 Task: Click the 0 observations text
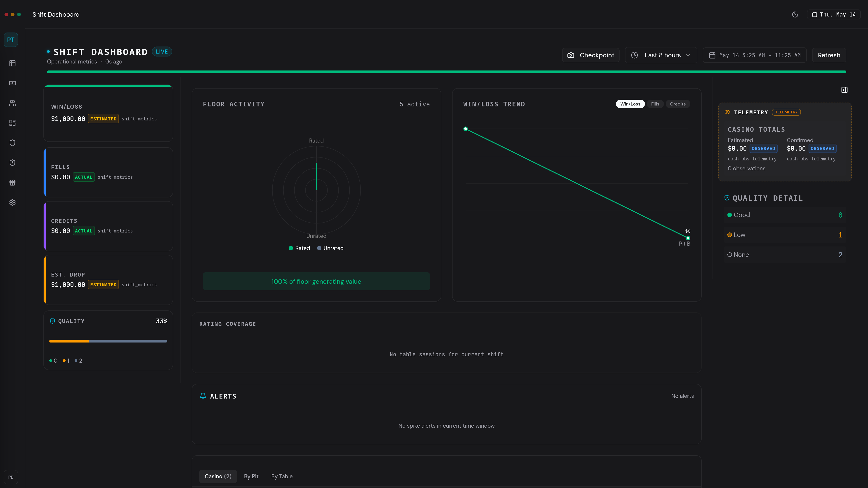tap(746, 168)
